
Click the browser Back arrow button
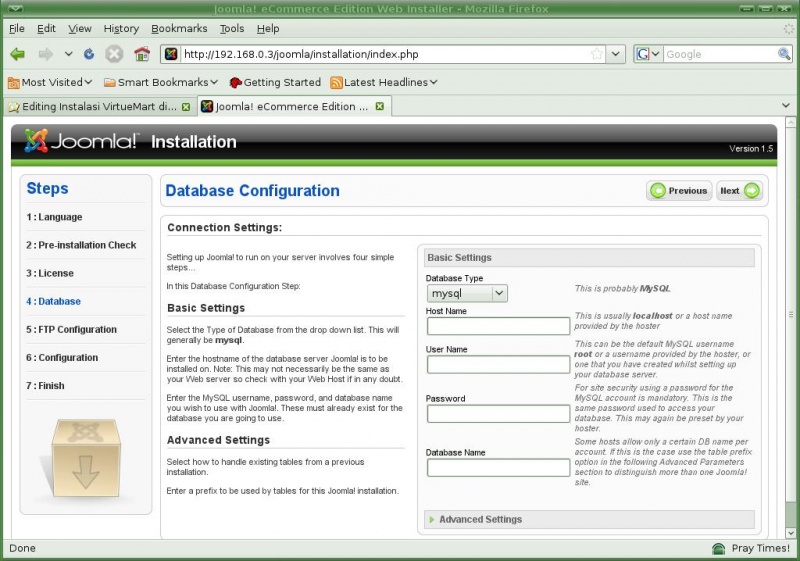[18, 54]
